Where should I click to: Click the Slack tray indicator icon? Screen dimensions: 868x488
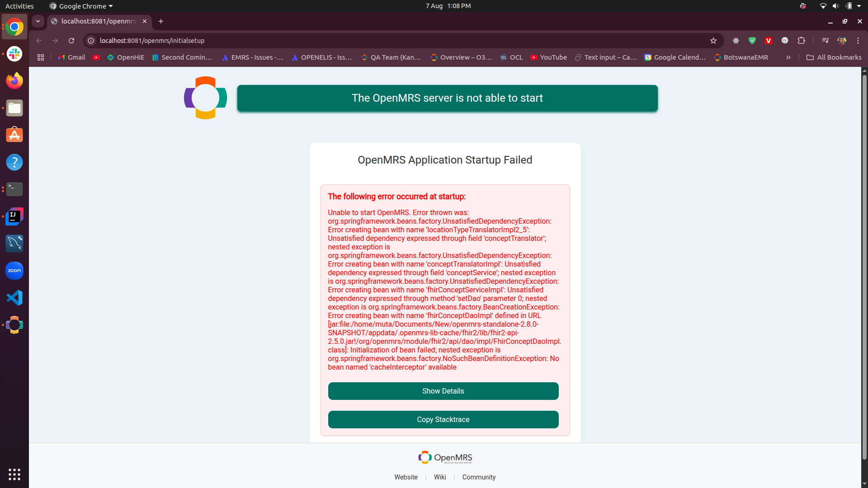[803, 6]
